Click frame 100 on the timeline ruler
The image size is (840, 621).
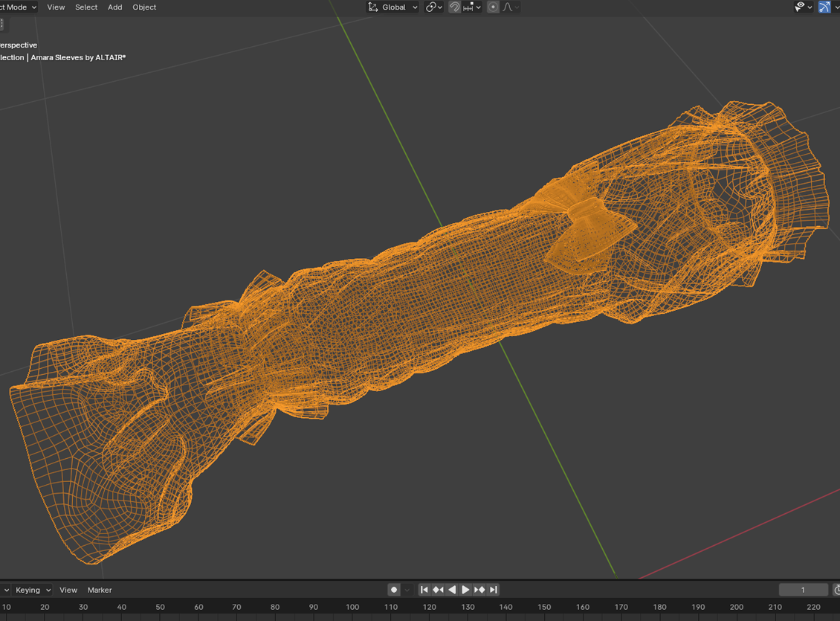pyautogui.click(x=352, y=607)
